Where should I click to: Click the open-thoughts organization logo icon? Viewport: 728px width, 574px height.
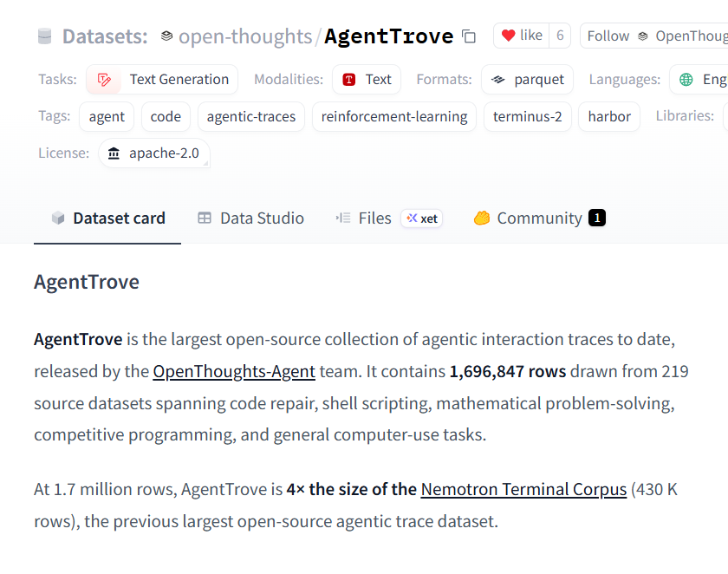tap(166, 36)
